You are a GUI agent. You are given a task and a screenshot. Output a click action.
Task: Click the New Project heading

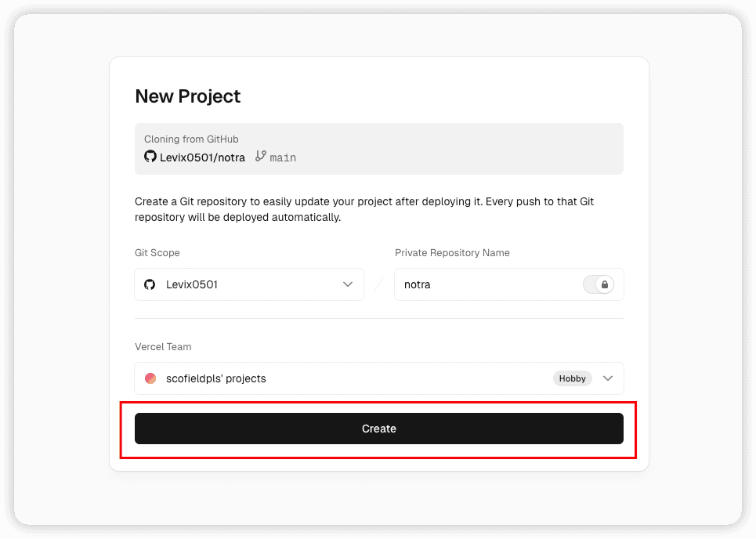coord(188,96)
